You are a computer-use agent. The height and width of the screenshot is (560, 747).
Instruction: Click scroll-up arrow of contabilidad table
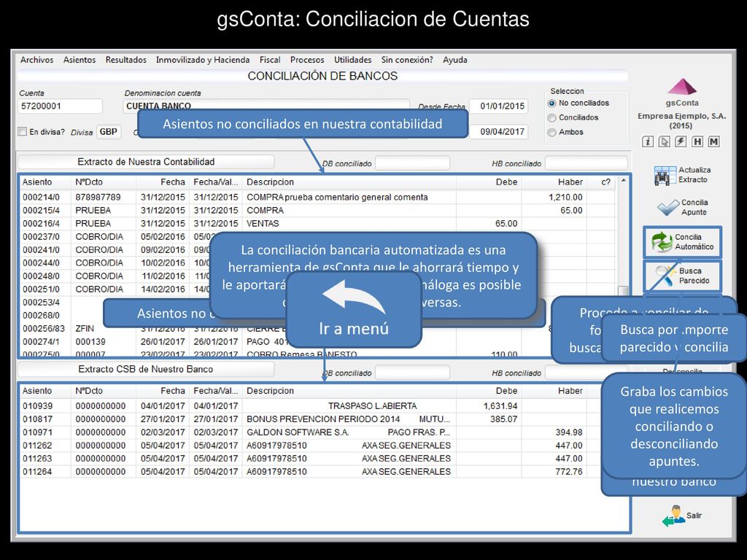[623, 181]
